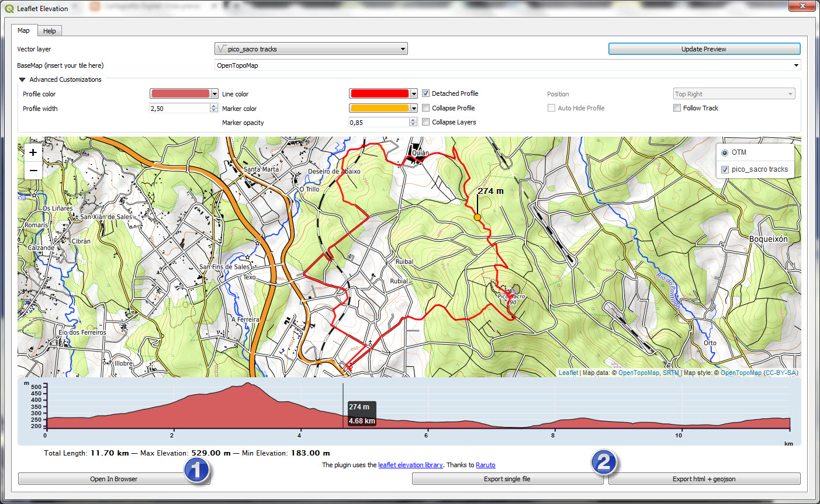Pick the yellow Marker color swatch

[x=379, y=108]
